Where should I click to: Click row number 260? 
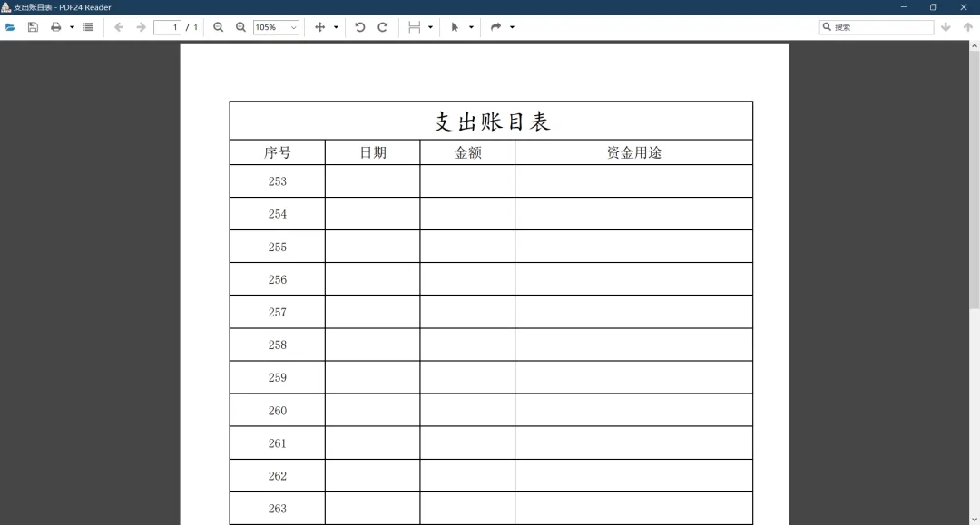point(278,411)
